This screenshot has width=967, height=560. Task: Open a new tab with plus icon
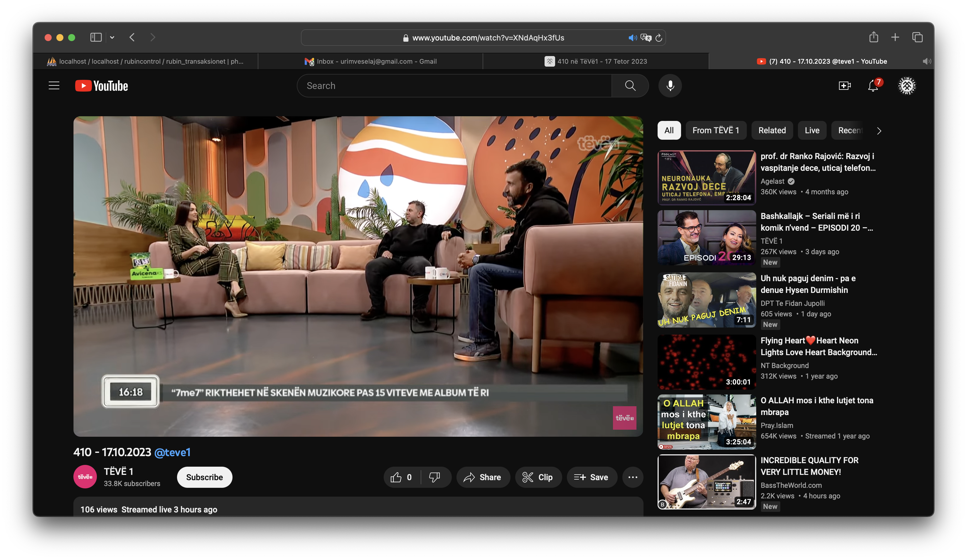(x=895, y=37)
